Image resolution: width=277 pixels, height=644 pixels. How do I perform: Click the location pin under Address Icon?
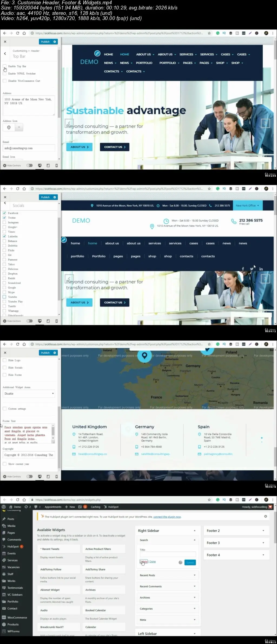pos(9,127)
